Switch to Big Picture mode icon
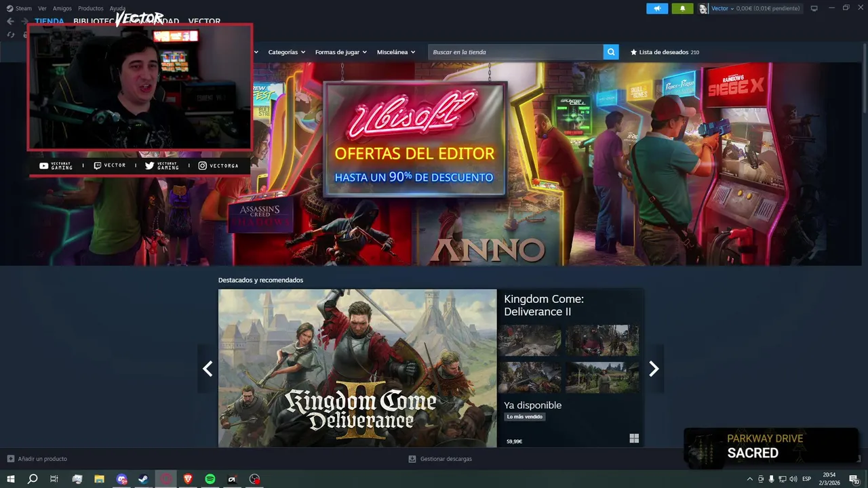 (x=814, y=8)
